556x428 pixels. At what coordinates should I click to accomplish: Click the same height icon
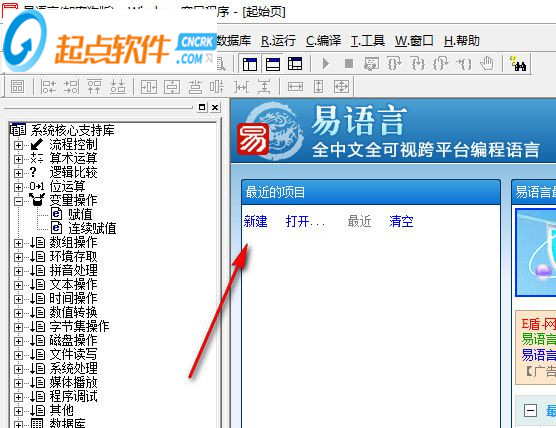pos(318,87)
